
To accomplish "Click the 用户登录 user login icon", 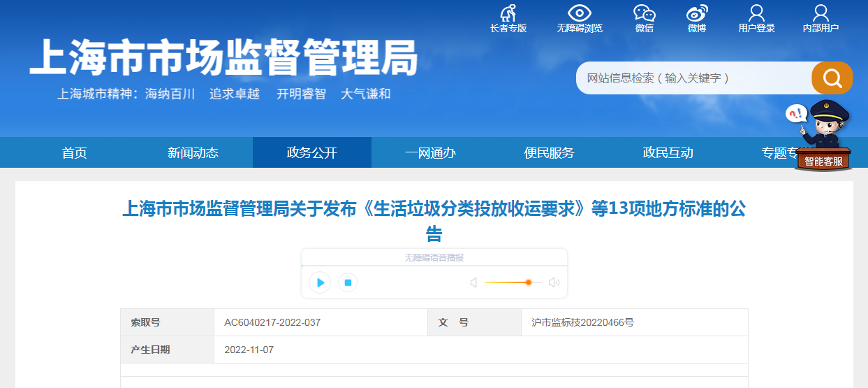I will tap(756, 13).
